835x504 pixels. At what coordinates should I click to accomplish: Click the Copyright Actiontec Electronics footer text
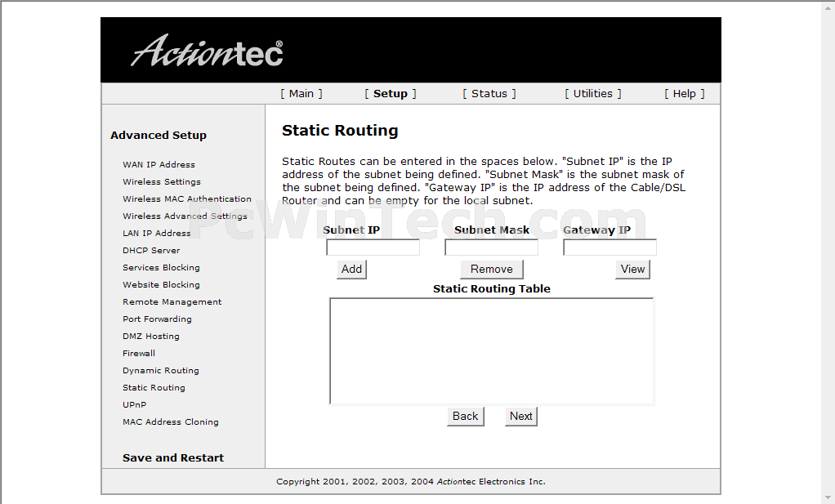(411, 482)
